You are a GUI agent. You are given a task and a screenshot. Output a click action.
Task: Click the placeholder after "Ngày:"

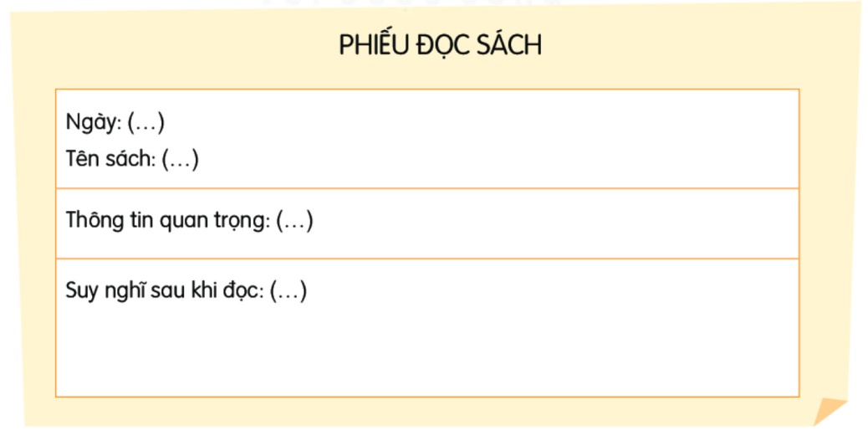point(146,123)
